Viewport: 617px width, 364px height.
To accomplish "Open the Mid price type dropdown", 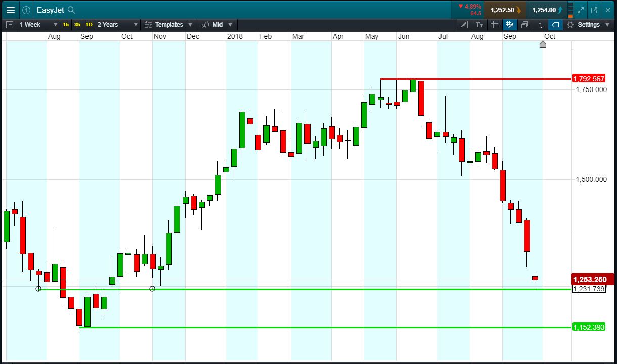I will (217, 25).
